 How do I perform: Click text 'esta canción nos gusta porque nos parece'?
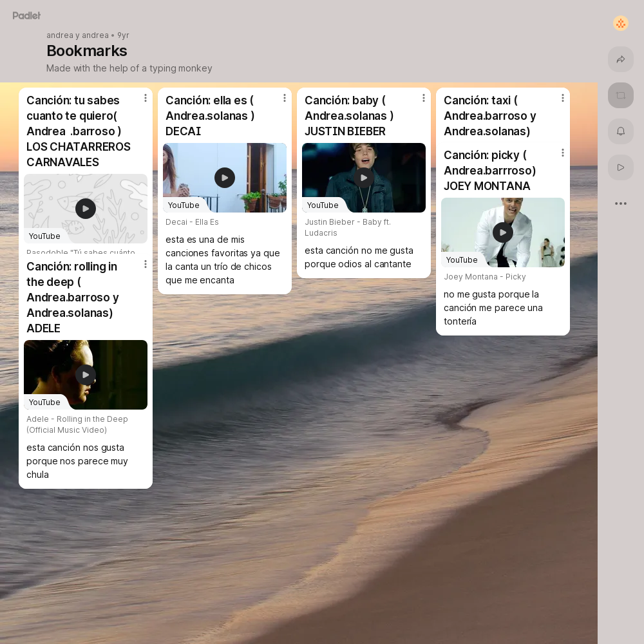77,461
